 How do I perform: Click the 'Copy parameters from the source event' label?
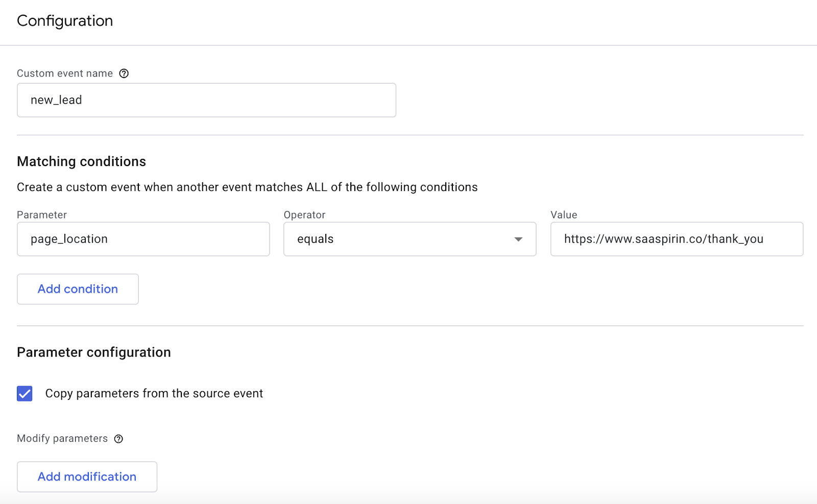coord(154,394)
